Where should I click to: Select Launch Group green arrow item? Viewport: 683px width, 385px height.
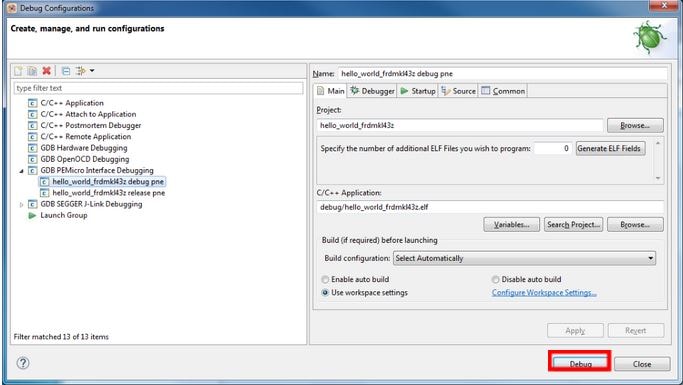[64, 215]
